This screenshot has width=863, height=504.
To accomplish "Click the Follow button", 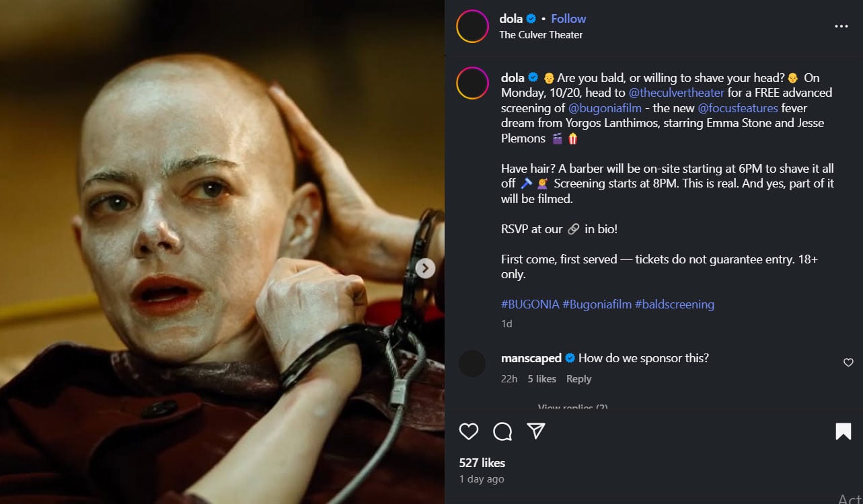I will coord(568,19).
